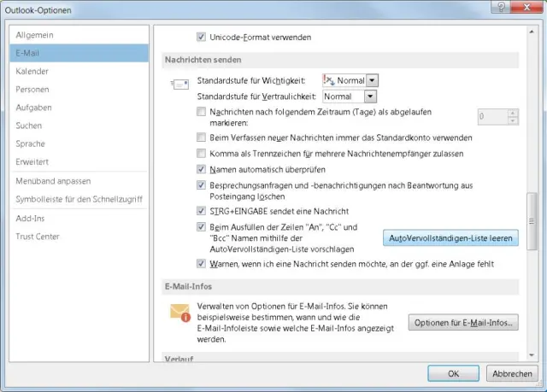The image size is (547, 392).
Task: Click the E-Mail-Infos section heading
Action: pos(188,286)
